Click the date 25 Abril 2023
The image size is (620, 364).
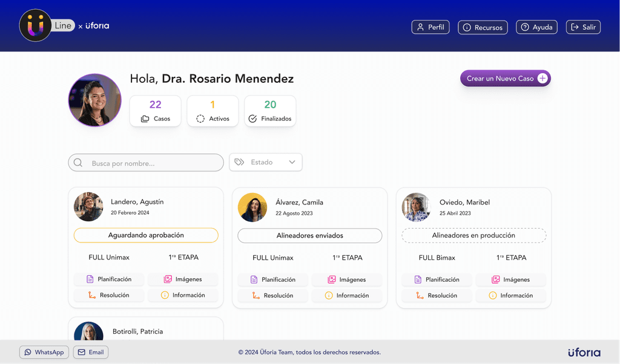pyautogui.click(x=455, y=213)
